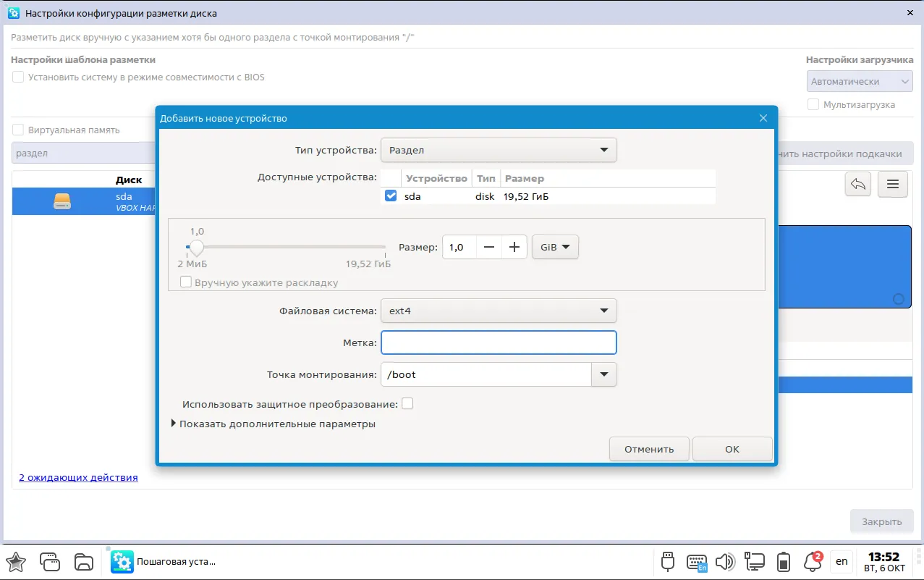Expand 'Показать дополнительные параметры'

point(273,424)
